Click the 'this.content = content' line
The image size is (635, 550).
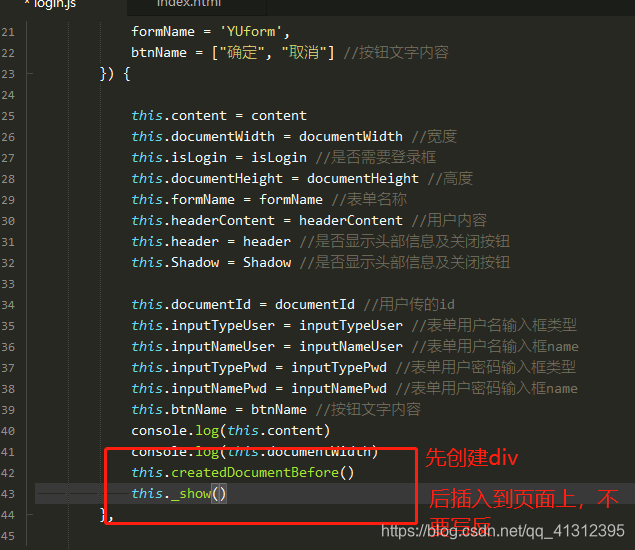tap(219, 115)
